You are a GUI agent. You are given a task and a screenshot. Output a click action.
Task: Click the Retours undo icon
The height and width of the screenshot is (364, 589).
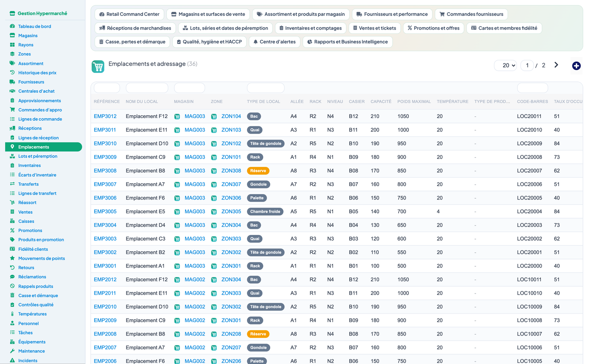click(x=12, y=268)
